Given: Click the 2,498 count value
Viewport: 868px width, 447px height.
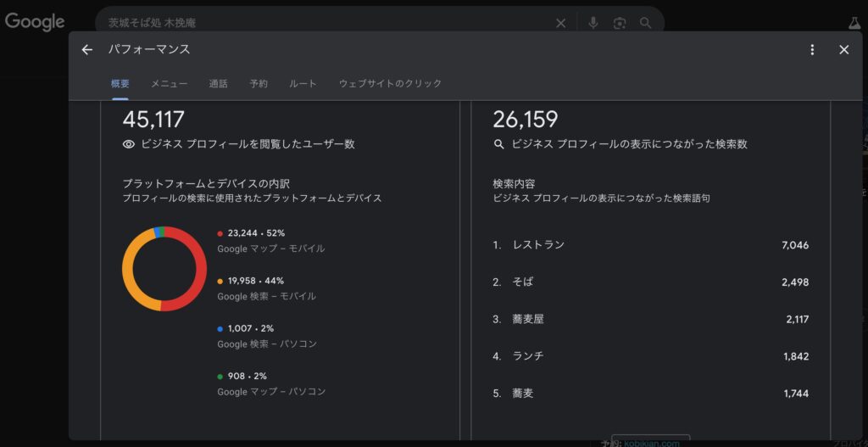Looking at the screenshot, I should [795, 282].
